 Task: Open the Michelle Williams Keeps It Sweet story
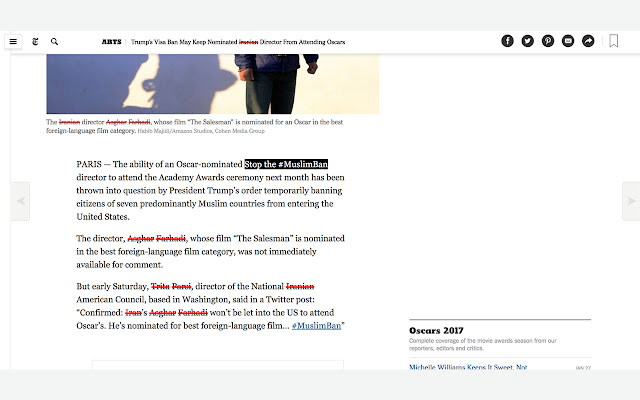tap(468, 367)
